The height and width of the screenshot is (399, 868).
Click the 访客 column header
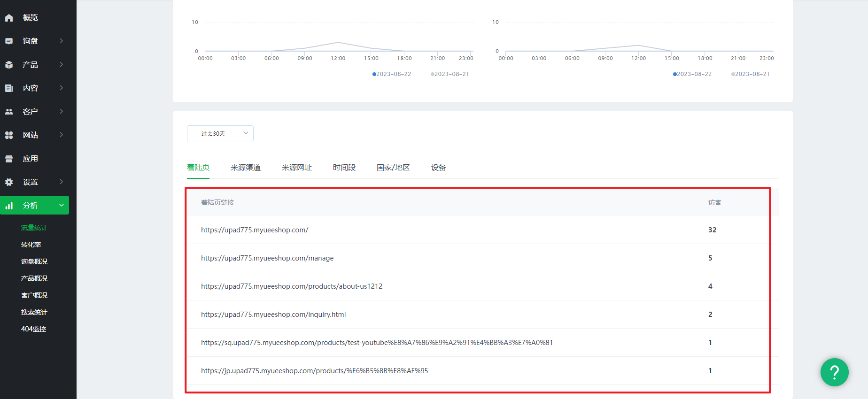(715, 202)
